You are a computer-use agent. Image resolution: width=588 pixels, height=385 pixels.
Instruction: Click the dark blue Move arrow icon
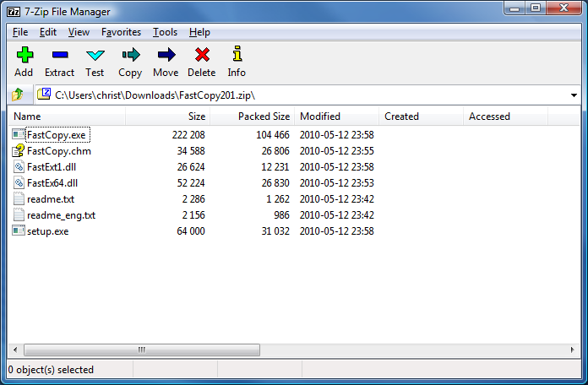click(x=166, y=55)
